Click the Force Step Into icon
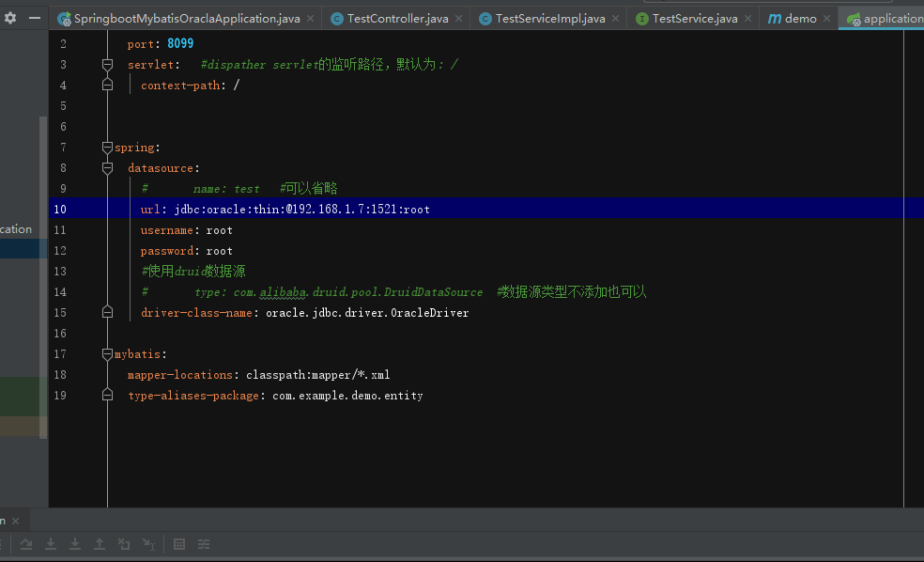This screenshot has height=562, width=924. [x=74, y=544]
